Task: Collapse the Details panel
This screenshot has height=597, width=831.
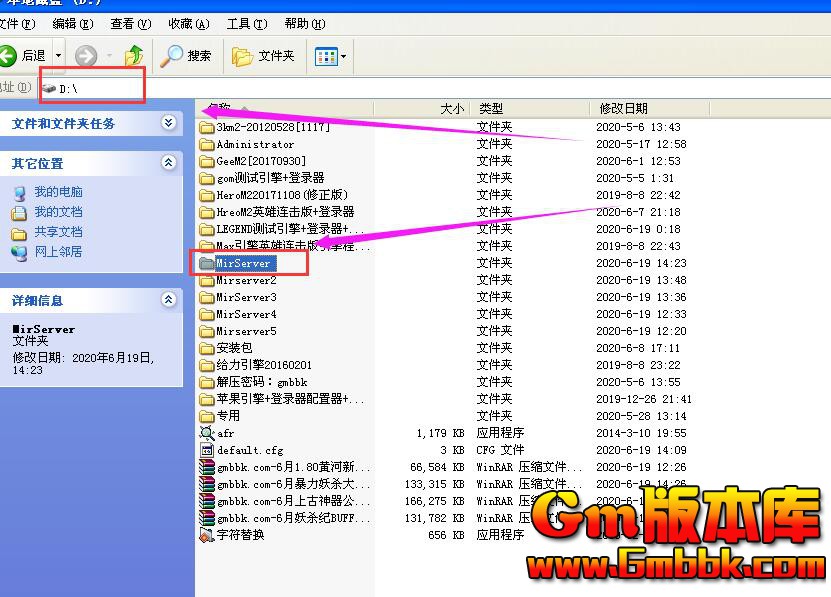Action: coord(168,300)
